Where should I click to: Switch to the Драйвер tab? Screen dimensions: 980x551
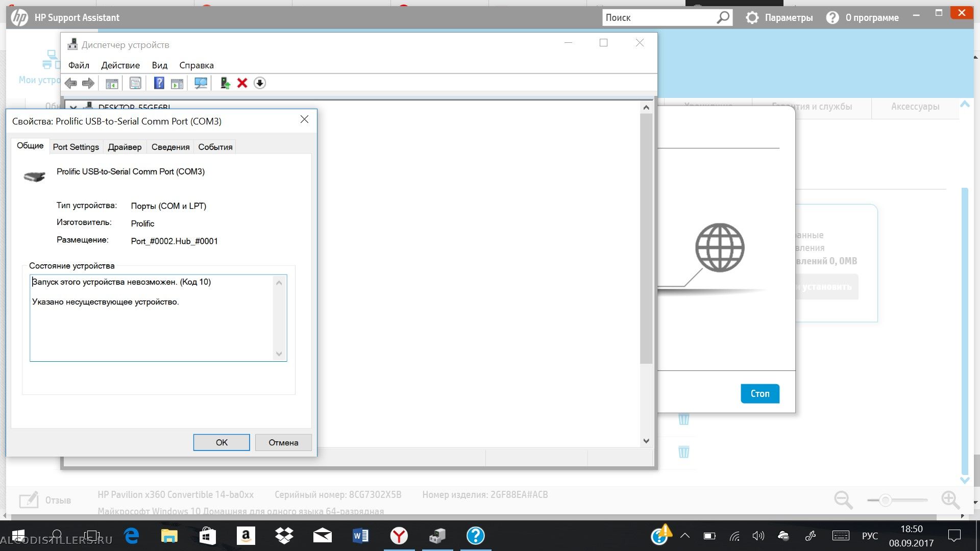pos(125,147)
